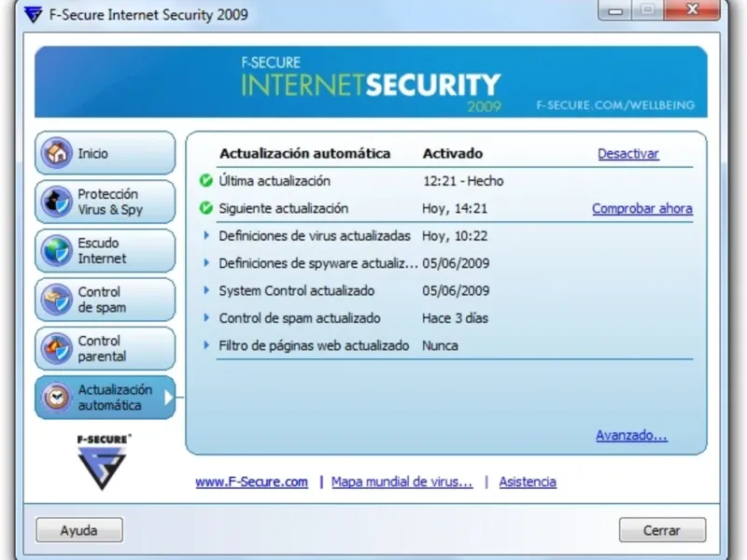Click the Ayuda button
This screenshot has width=747, height=560.
click(x=79, y=530)
